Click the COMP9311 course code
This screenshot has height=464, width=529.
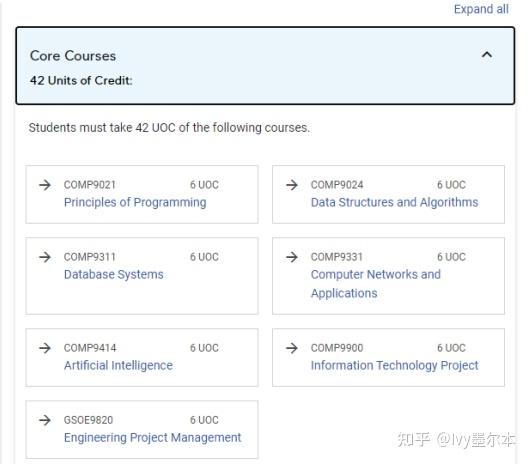coord(90,257)
